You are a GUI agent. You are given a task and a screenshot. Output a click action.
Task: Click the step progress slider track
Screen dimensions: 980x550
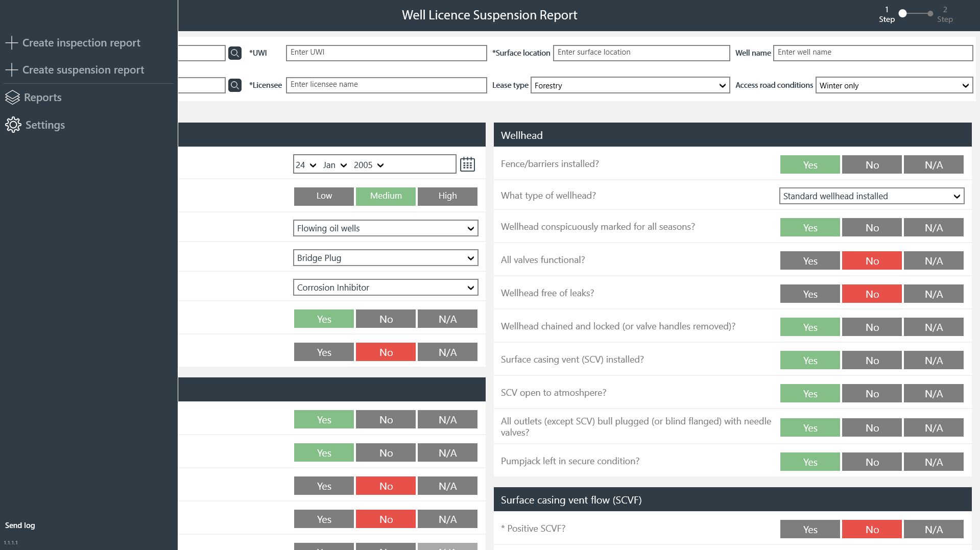917,14
